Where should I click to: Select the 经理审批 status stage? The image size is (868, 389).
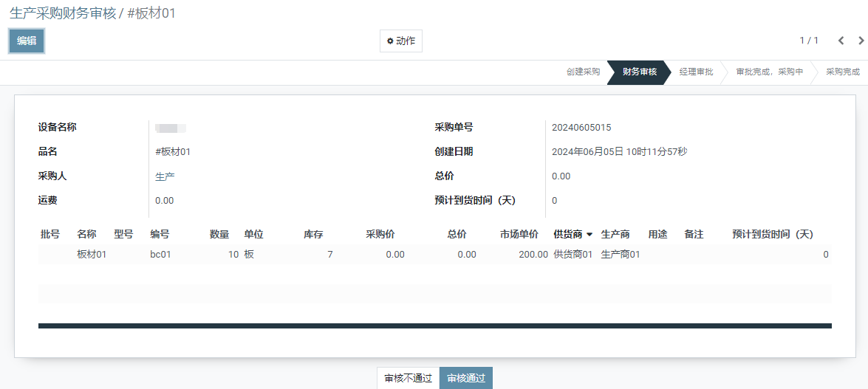click(696, 72)
